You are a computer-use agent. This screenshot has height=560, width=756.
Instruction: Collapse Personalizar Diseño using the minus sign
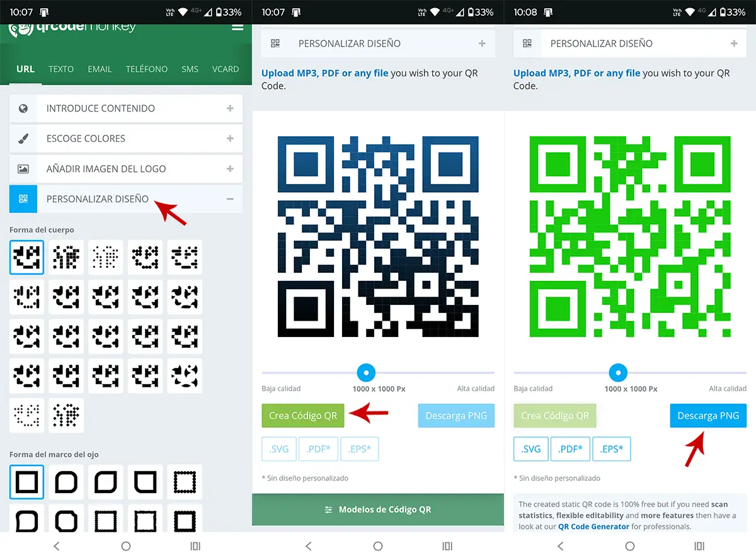pyautogui.click(x=230, y=199)
